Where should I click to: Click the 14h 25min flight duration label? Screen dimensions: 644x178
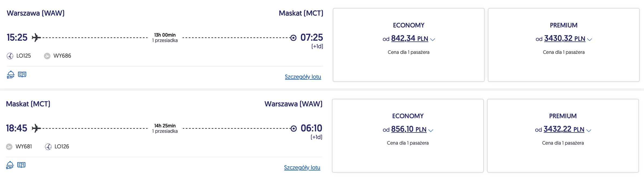(165, 126)
